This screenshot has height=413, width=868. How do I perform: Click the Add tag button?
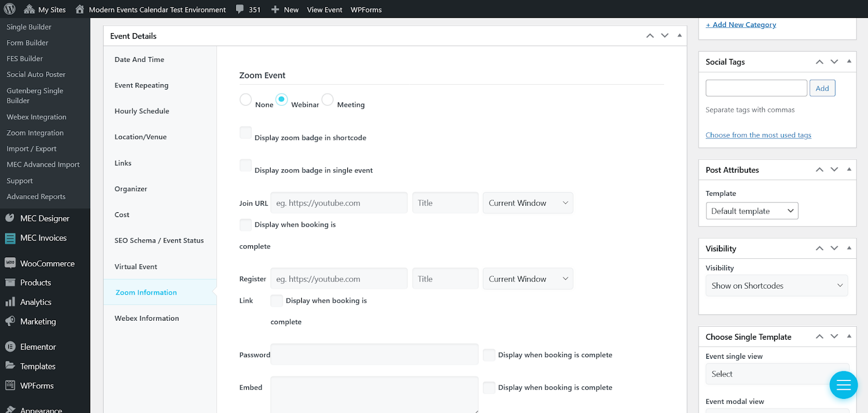(x=822, y=88)
